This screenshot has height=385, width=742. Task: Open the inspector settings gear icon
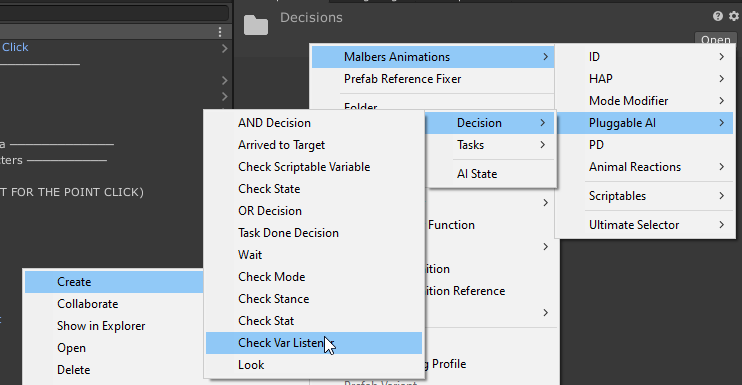733,17
